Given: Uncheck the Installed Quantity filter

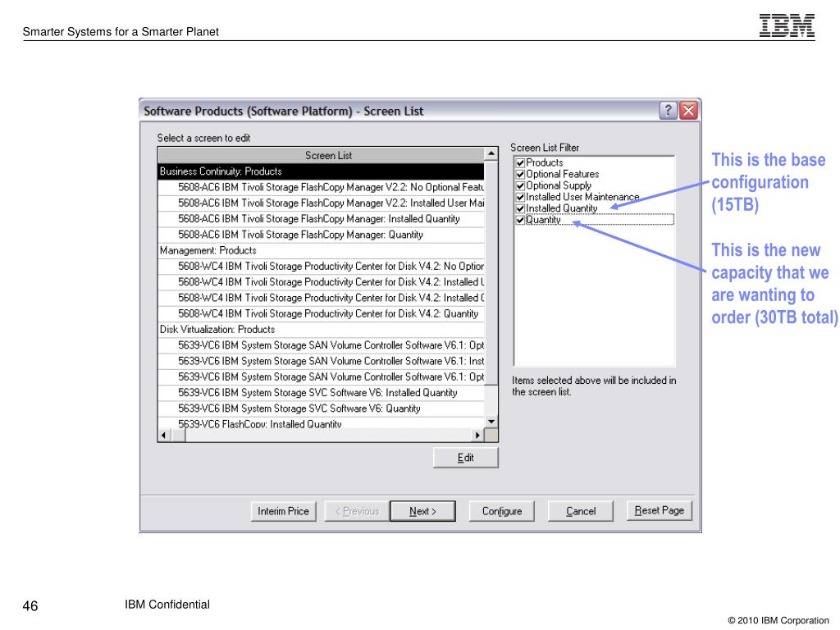Looking at the screenshot, I should (x=519, y=208).
